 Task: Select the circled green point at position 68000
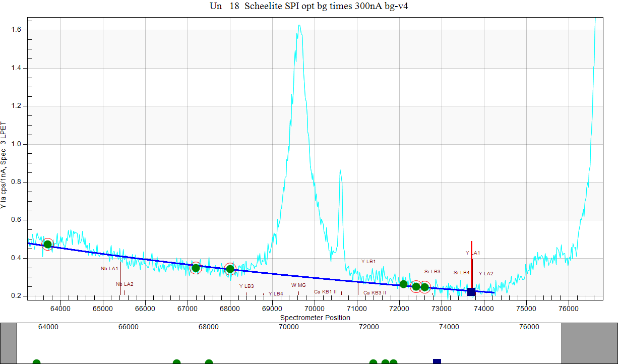230,269
